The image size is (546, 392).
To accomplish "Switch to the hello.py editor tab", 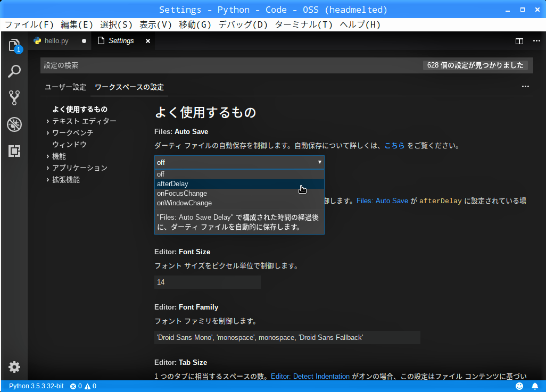I will click(x=60, y=41).
